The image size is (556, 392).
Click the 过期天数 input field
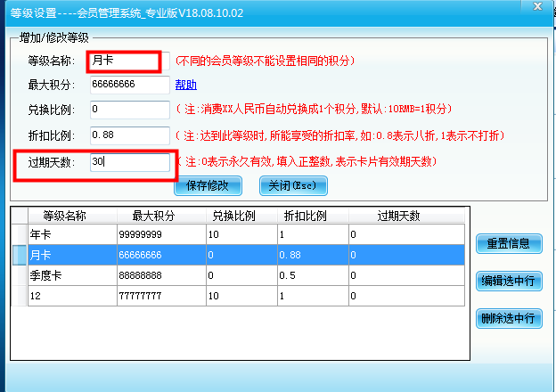[x=128, y=162]
